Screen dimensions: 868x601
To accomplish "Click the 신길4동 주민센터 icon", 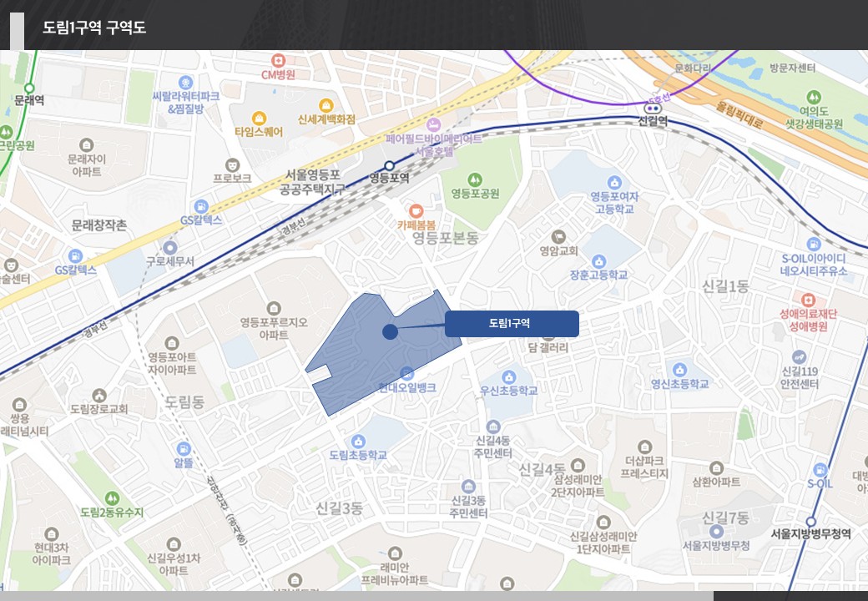I will (493, 427).
